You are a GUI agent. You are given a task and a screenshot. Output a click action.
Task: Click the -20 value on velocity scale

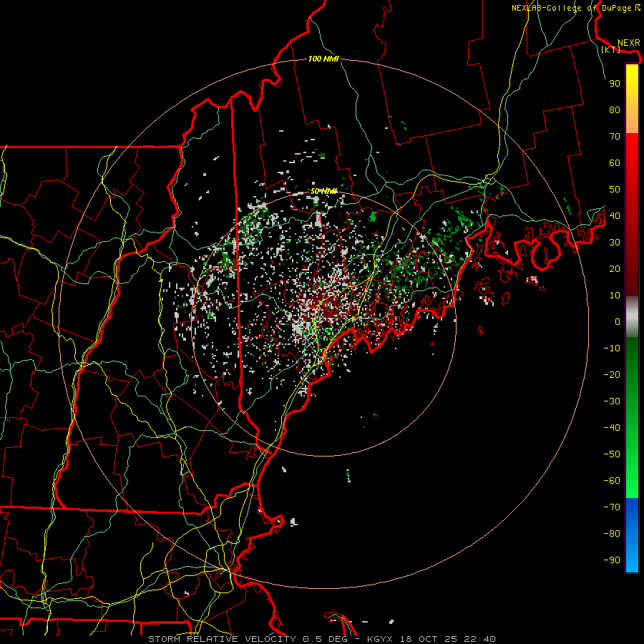click(612, 374)
